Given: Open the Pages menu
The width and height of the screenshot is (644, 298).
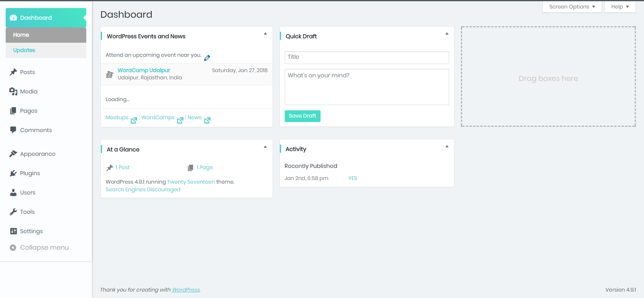Looking at the screenshot, I should pos(46,111).
